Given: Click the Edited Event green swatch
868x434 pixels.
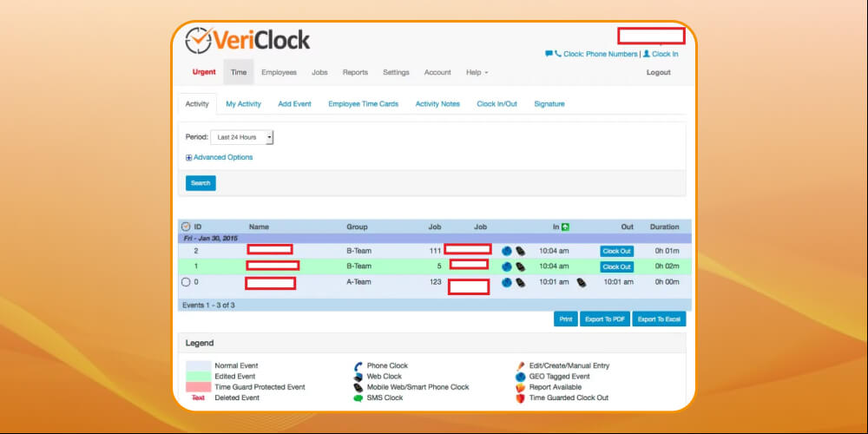Looking at the screenshot, I should [198, 377].
